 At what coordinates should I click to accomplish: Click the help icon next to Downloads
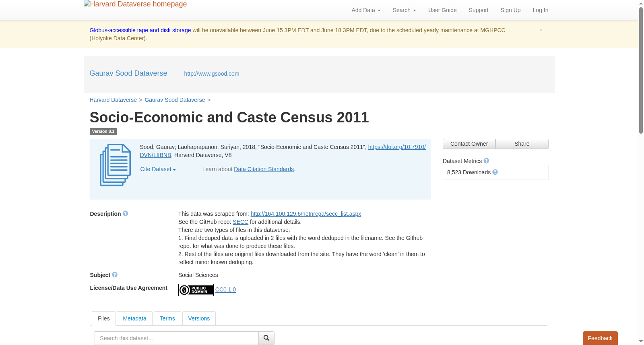point(495,172)
